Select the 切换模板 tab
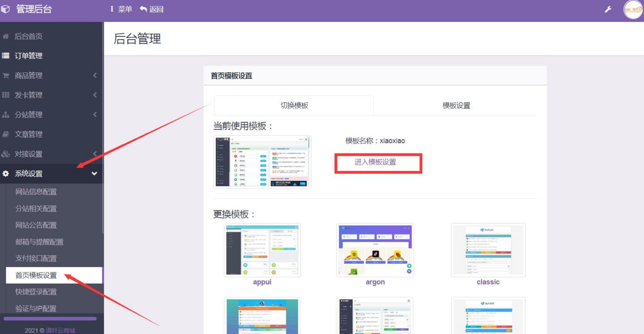The height and width of the screenshot is (334, 644). pos(294,105)
